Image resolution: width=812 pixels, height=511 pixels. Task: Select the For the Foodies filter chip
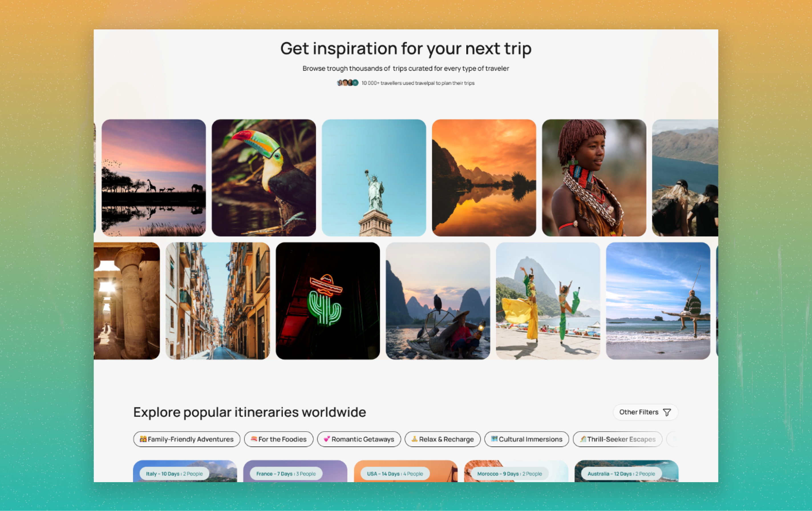pyautogui.click(x=279, y=439)
